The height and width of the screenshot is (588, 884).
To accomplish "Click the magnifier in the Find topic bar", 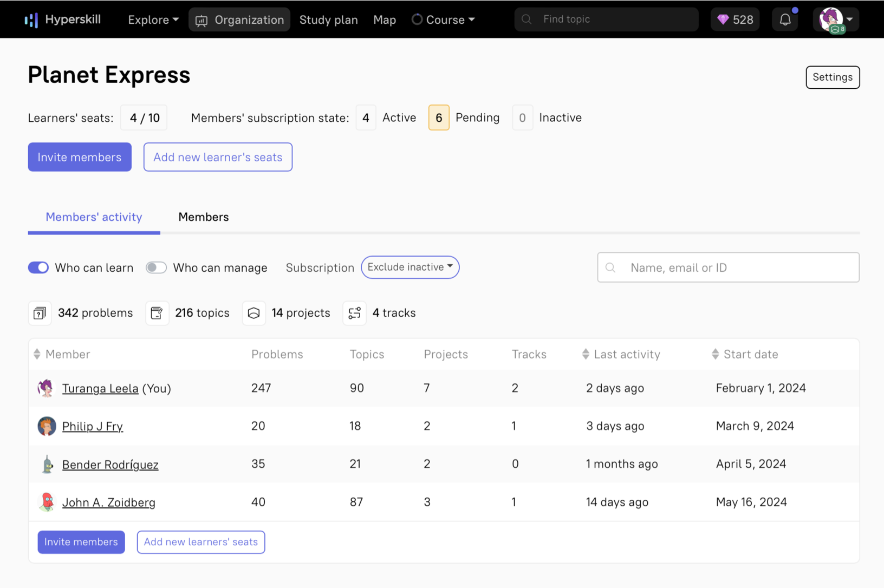I will pos(526,19).
